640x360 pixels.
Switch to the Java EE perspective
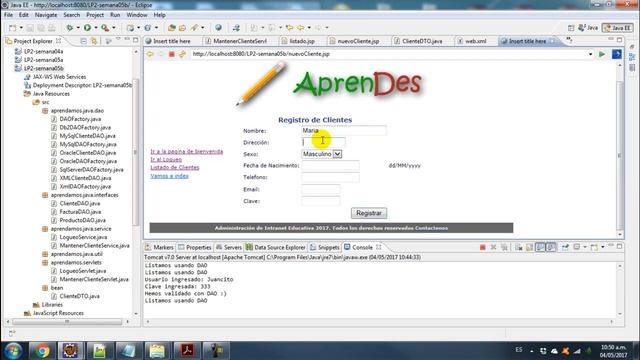pyautogui.click(x=618, y=28)
